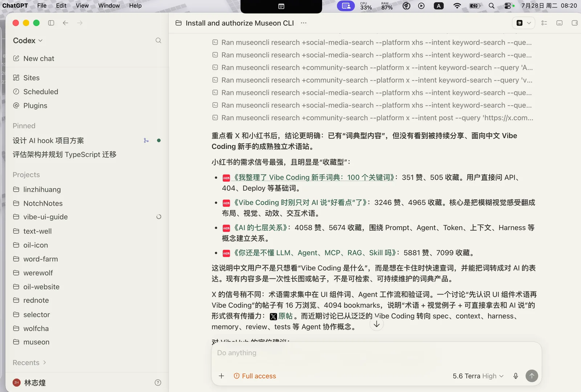This screenshot has height=392, width=581.
Task: Open the Window menu
Action: [109, 6]
